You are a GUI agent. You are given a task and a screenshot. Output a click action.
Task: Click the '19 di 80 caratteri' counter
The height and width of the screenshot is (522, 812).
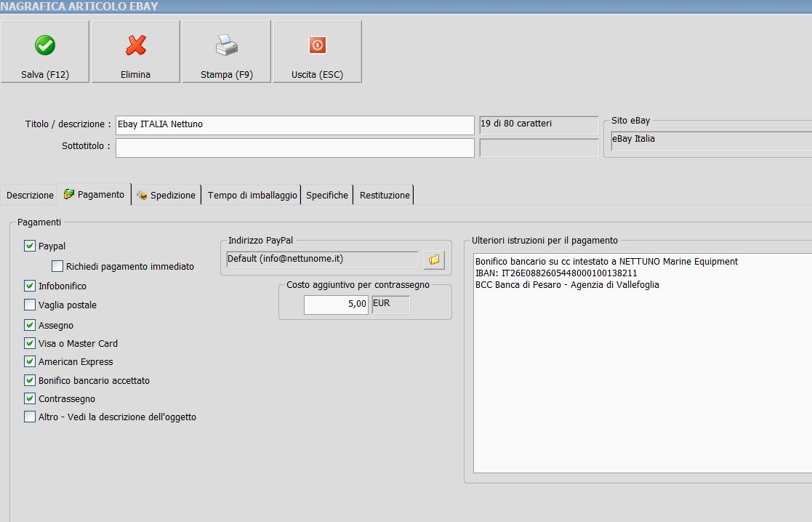(x=539, y=125)
